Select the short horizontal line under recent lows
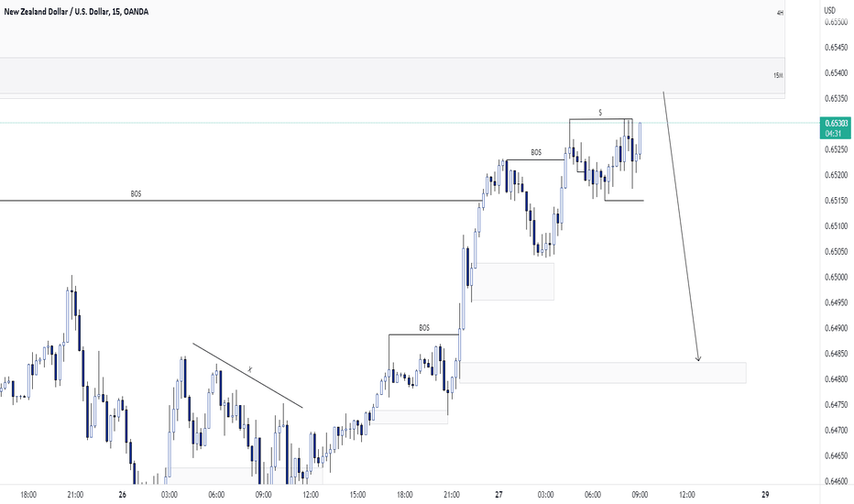Viewport: 854px width, 504px height. (x=624, y=201)
